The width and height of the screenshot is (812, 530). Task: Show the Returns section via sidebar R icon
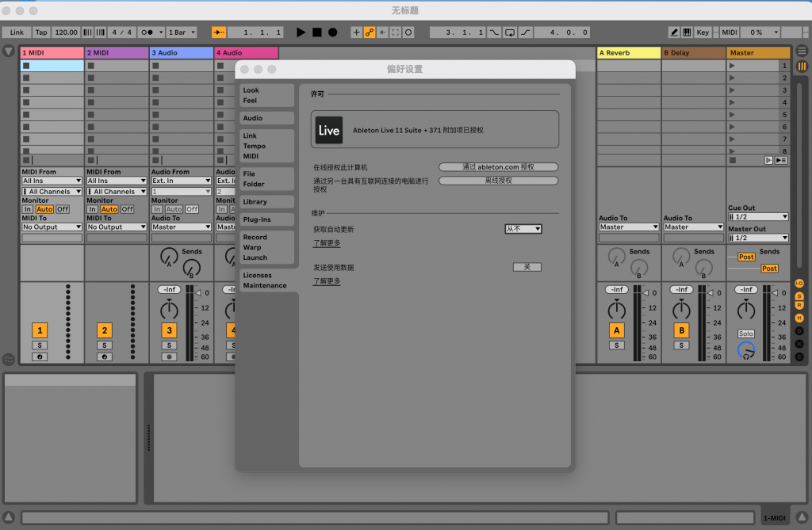[799, 304]
